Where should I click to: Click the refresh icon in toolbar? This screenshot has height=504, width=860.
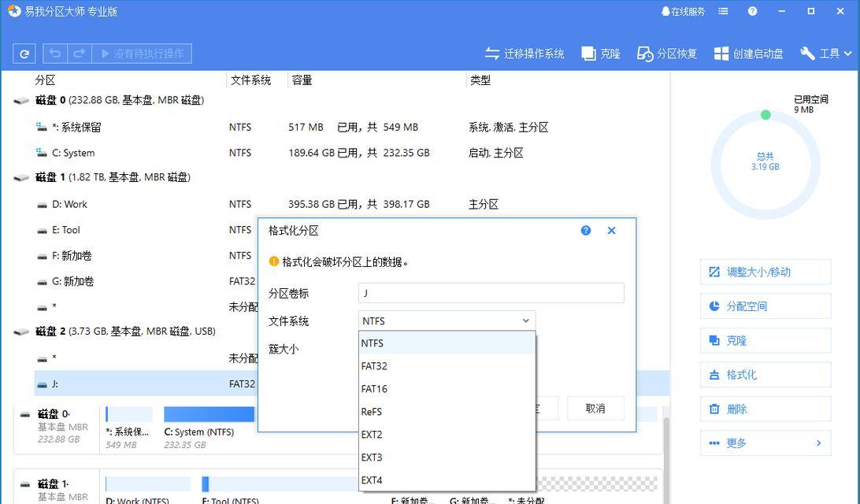(24, 54)
